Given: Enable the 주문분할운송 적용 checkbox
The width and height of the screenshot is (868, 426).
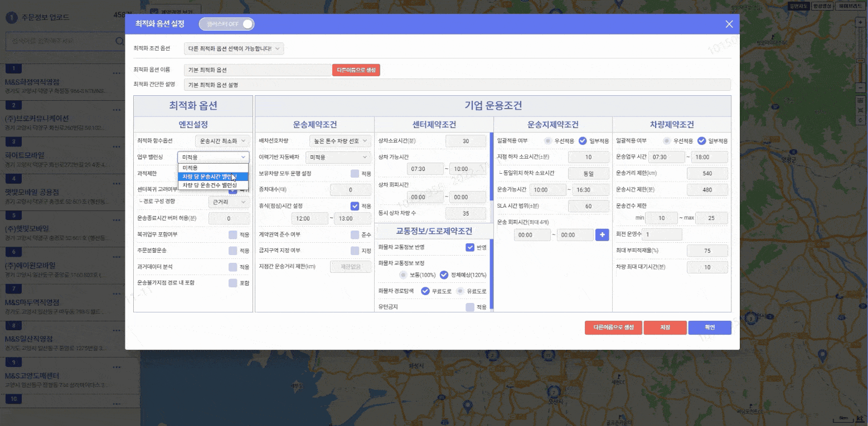Looking at the screenshot, I should 233,251.
